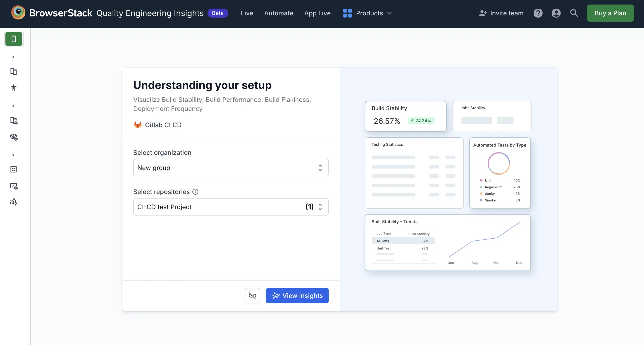The image size is (644, 345).
Task: Go to Live in the top navigation
Action: (247, 13)
